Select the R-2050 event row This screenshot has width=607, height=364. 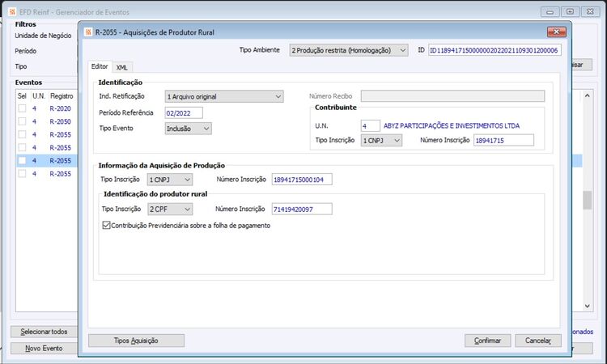[46, 121]
